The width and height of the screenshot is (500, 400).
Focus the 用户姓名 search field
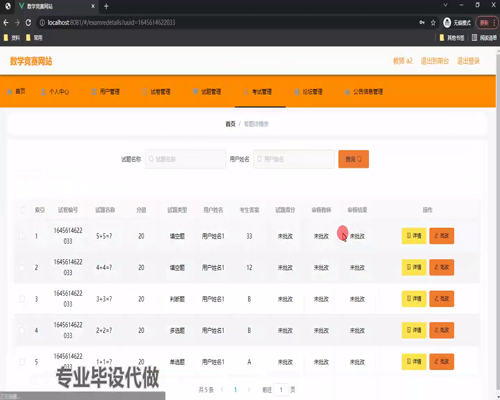pos(294,159)
